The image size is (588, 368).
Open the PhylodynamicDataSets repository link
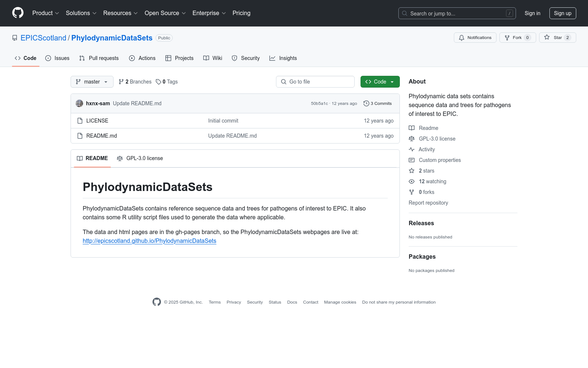[112, 38]
